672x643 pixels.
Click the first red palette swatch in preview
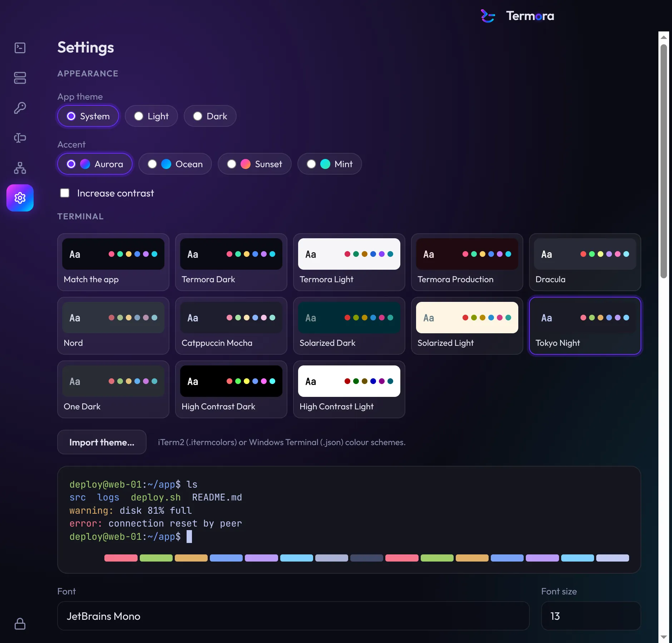click(121, 558)
